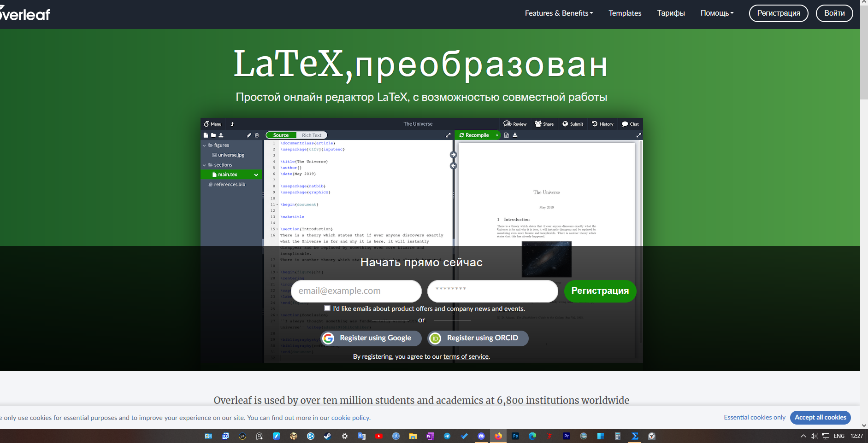Image resolution: width=868 pixels, height=443 pixels.
Task: Expand the Features & Benefits dropdown
Action: (559, 13)
